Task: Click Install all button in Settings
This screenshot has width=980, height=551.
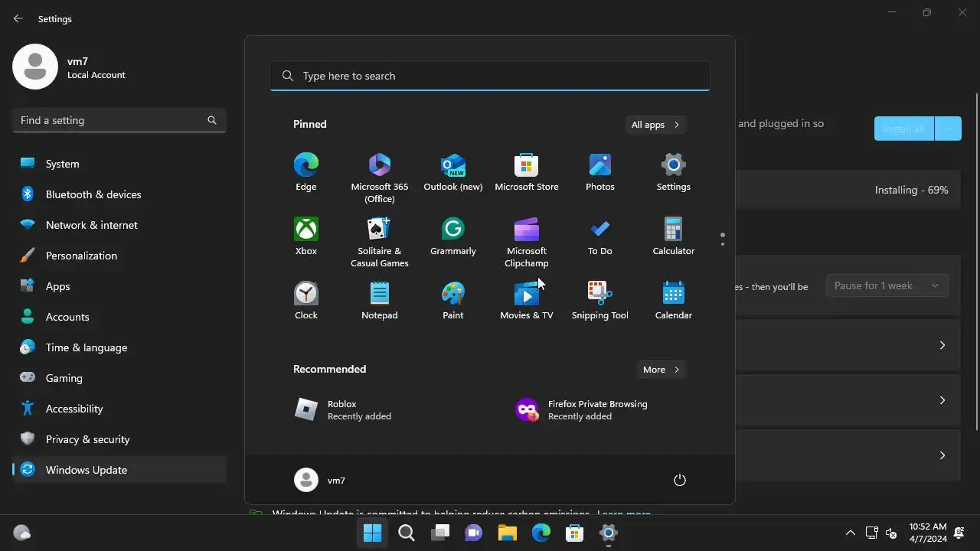Action: pyautogui.click(x=904, y=129)
